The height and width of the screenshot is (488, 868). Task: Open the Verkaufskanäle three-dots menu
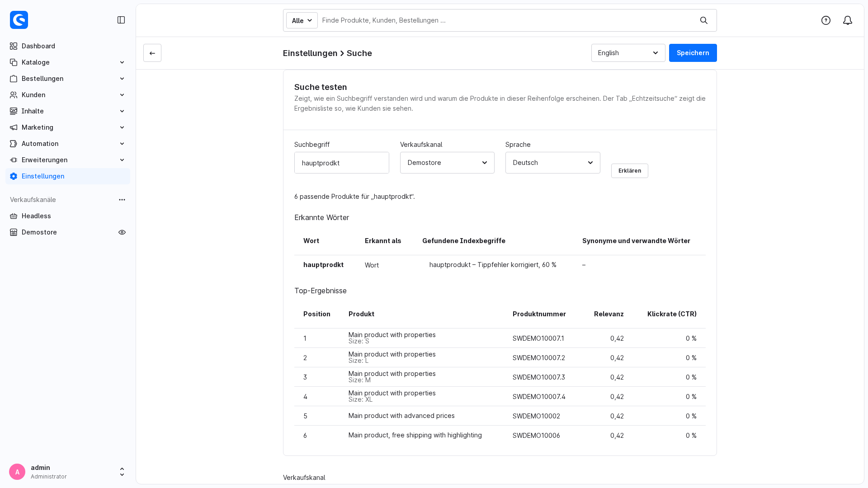[122, 200]
